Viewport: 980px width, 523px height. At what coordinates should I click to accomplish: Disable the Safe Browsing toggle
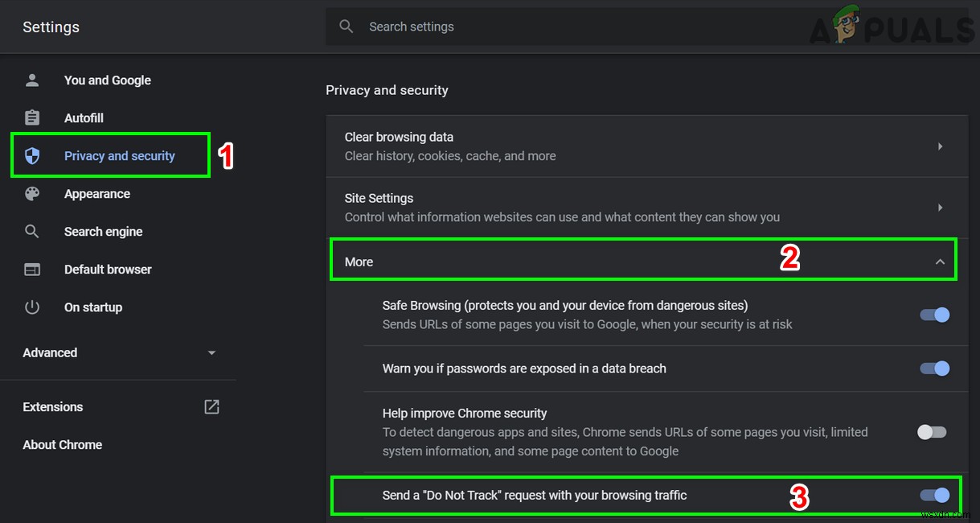coord(933,315)
